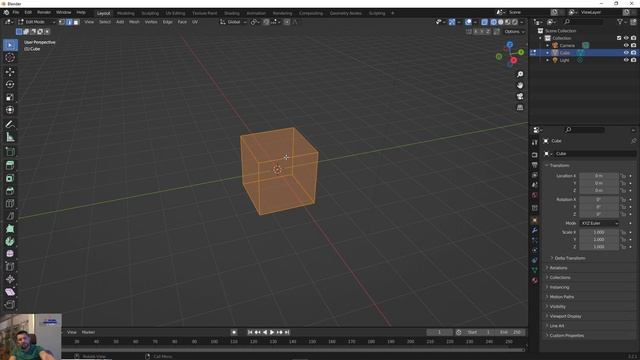This screenshot has height=360, width=640.
Task: Enable face select mode
Action: [76, 22]
